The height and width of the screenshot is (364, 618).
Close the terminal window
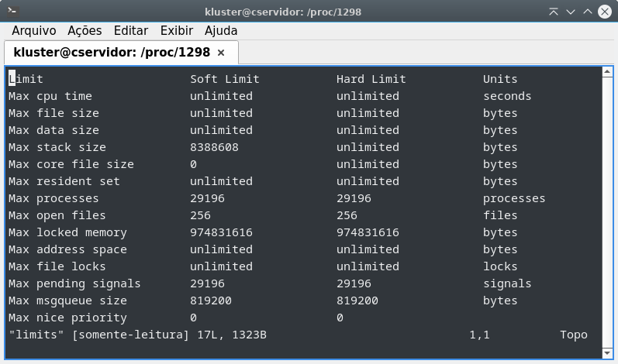[604, 12]
